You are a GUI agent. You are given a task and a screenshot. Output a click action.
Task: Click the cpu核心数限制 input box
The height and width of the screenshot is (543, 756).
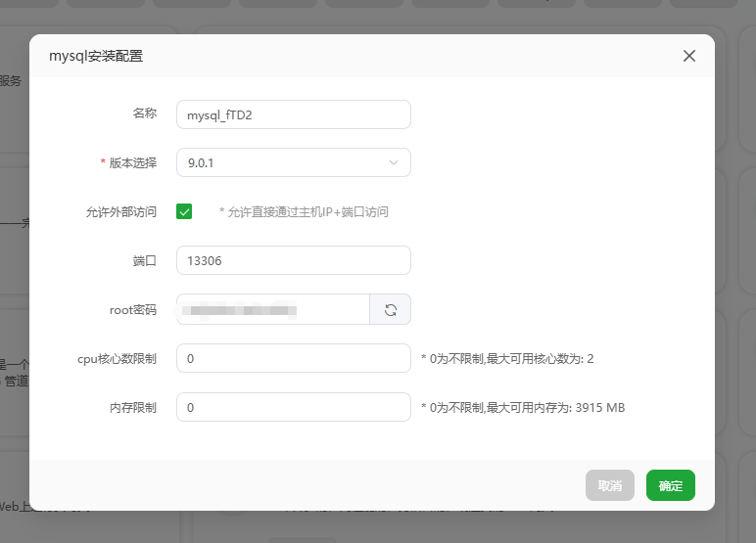coord(293,359)
